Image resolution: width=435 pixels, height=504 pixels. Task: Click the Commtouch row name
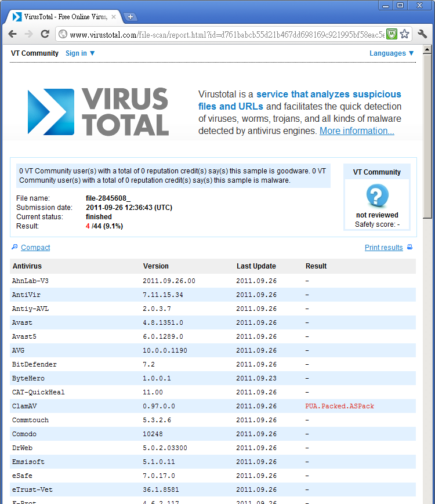(30, 420)
